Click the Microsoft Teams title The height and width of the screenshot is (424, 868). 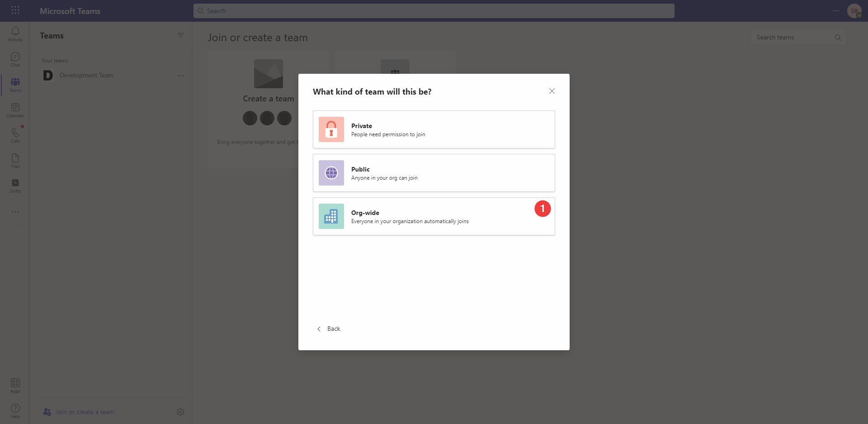tap(70, 11)
